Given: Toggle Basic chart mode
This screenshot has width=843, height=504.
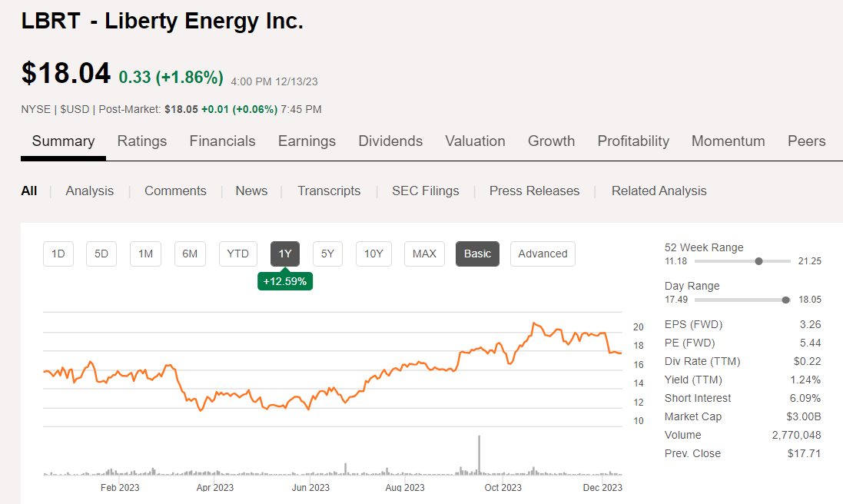Looking at the screenshot, I should (477, 254).
